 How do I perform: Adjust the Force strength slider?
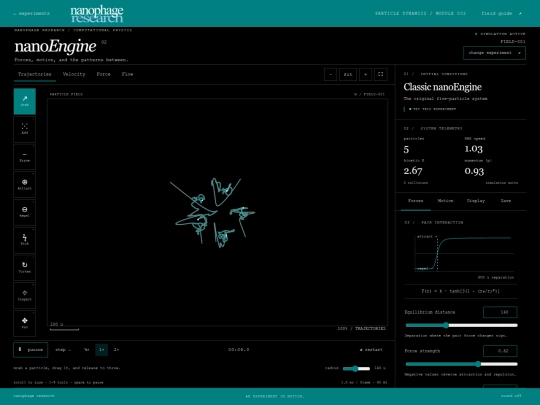pyautogui.click(x=461, y=364)
